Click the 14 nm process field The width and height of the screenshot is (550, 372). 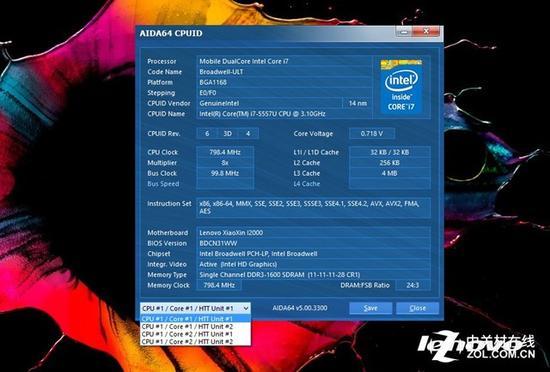(357, 103)
